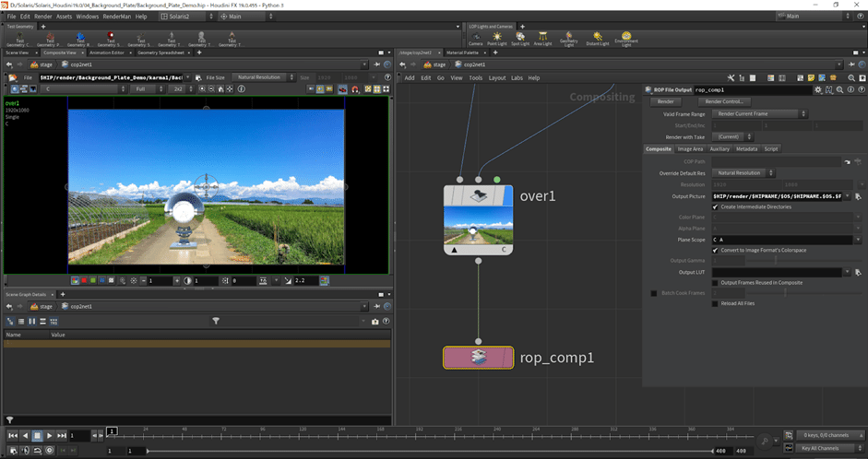Add a Camera from the LOP shelf

coord(476,39)
